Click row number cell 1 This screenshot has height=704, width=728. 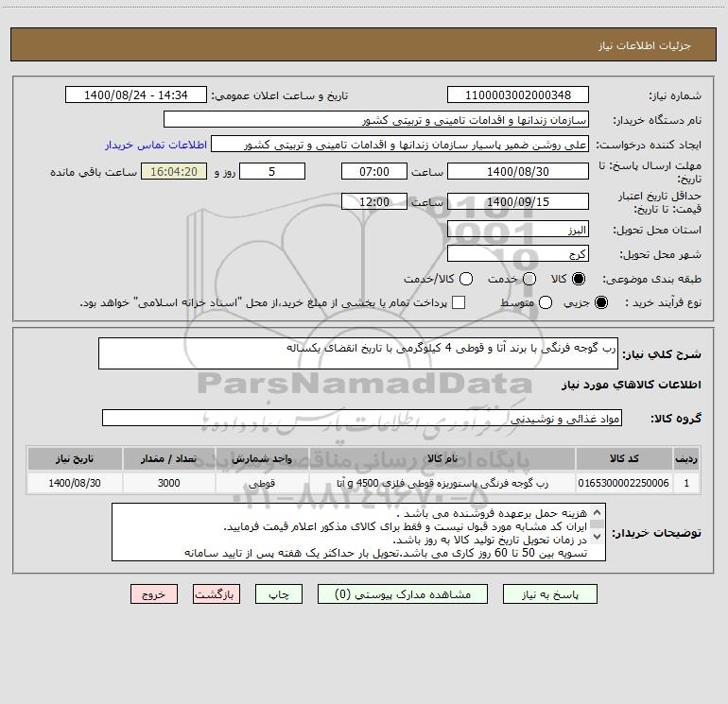tap(686, 483)
